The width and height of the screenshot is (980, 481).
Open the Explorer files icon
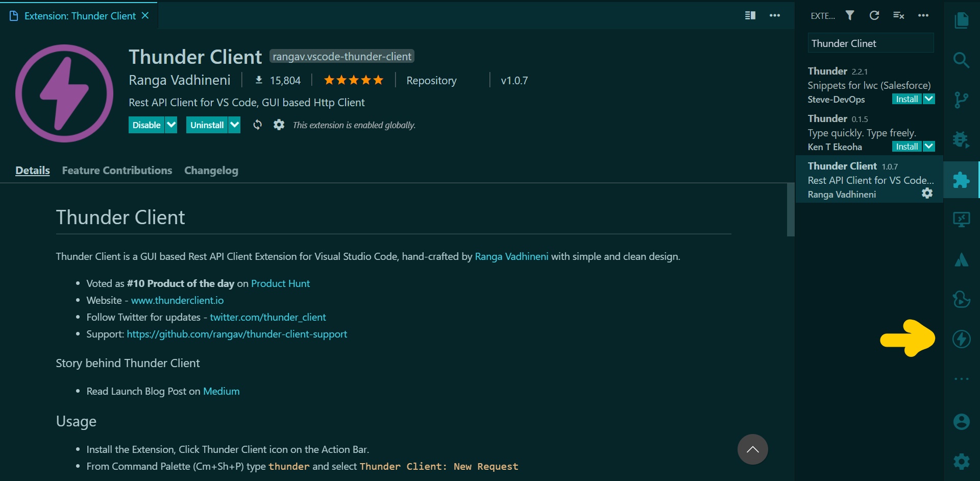click(x=962, y=20)
